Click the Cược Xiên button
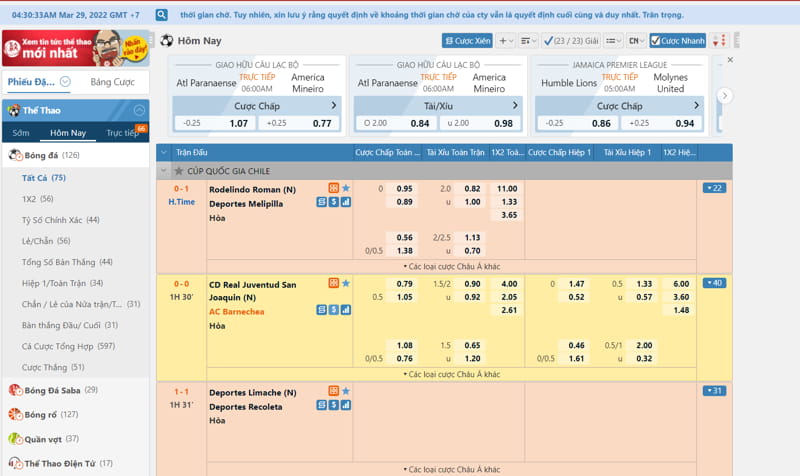The width and height of the screenshot is (800, 476). 467,41
